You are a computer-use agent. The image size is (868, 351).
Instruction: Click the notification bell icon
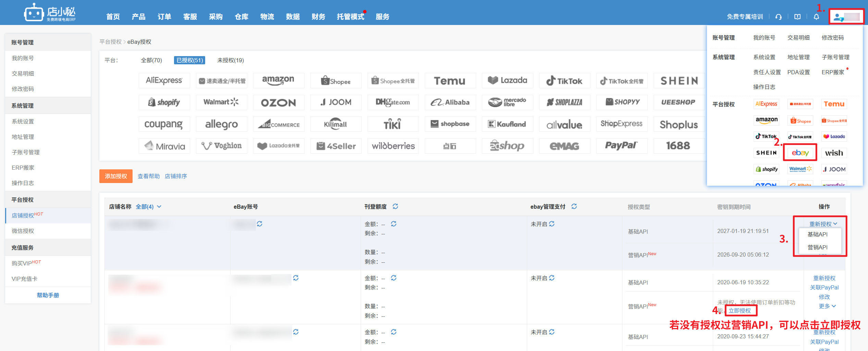[816, 17]
